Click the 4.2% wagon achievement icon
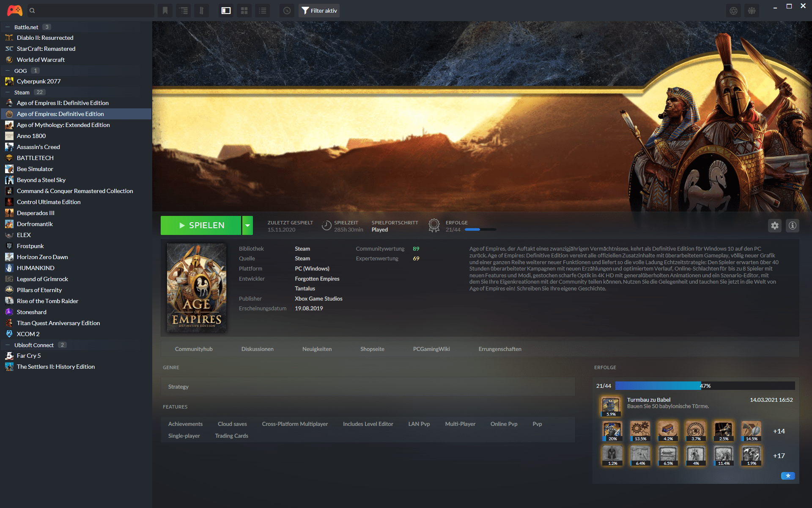 668,431
